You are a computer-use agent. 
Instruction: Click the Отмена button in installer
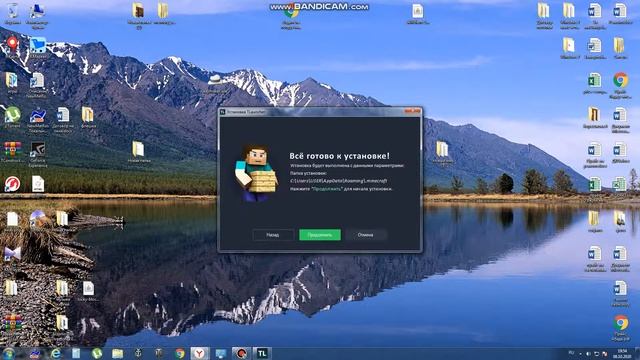pos(366,235)
